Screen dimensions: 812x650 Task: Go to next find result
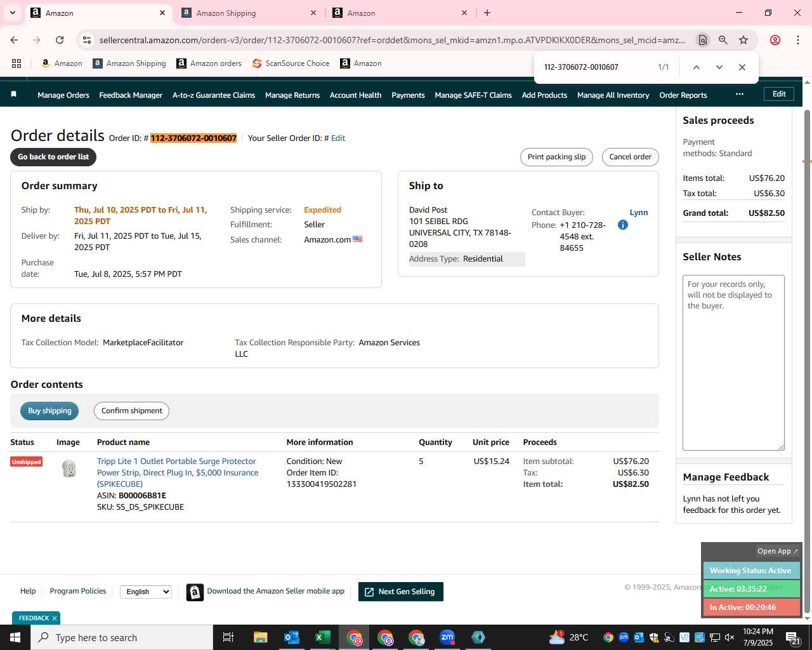[719, 67]
